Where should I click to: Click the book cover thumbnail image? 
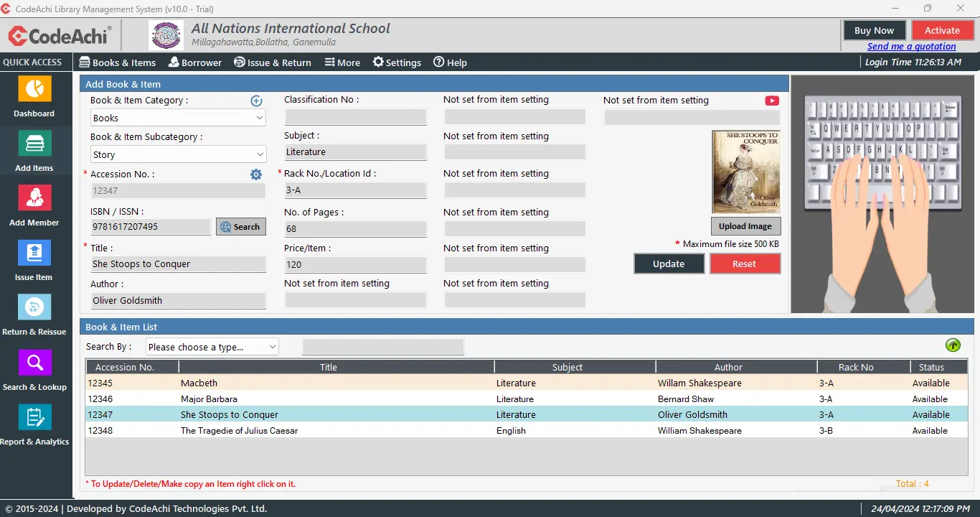(745, 172)
